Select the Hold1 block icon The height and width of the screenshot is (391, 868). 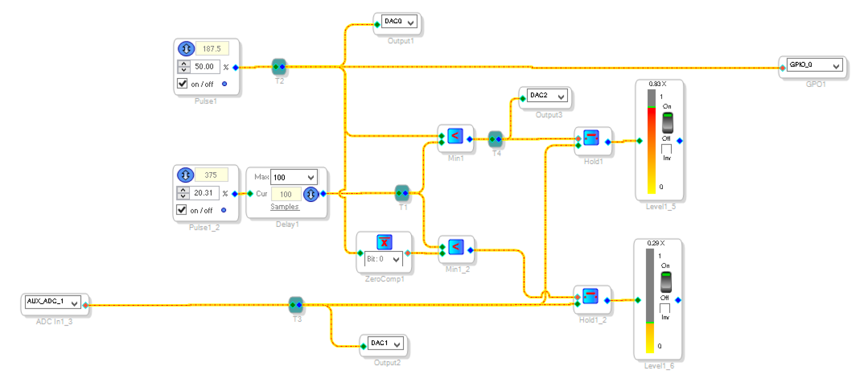point(591,137)
